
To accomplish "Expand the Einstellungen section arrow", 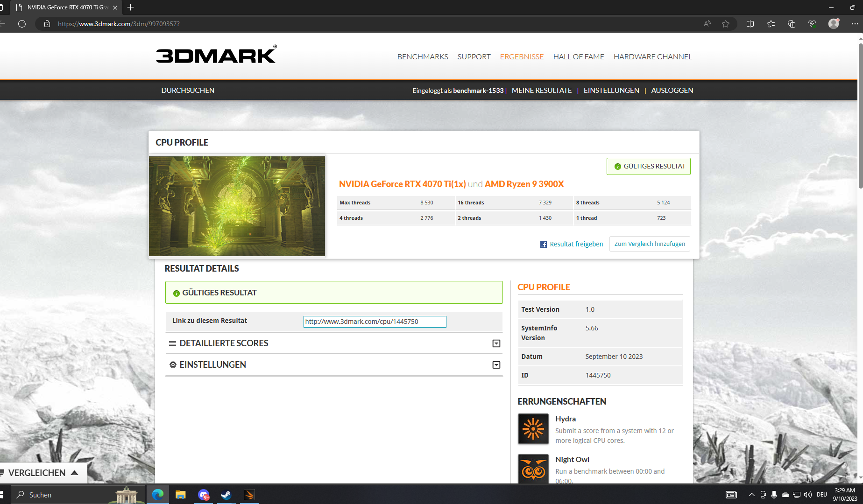I will (496, 365).
